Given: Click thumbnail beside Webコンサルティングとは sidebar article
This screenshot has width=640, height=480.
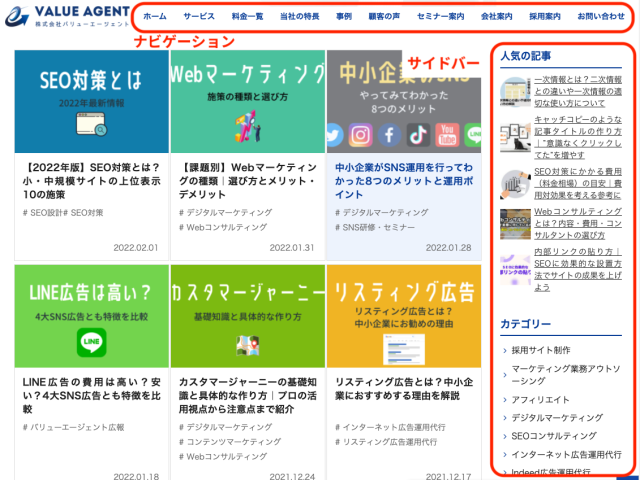Looking at the screenshot, I should point(515,224).
